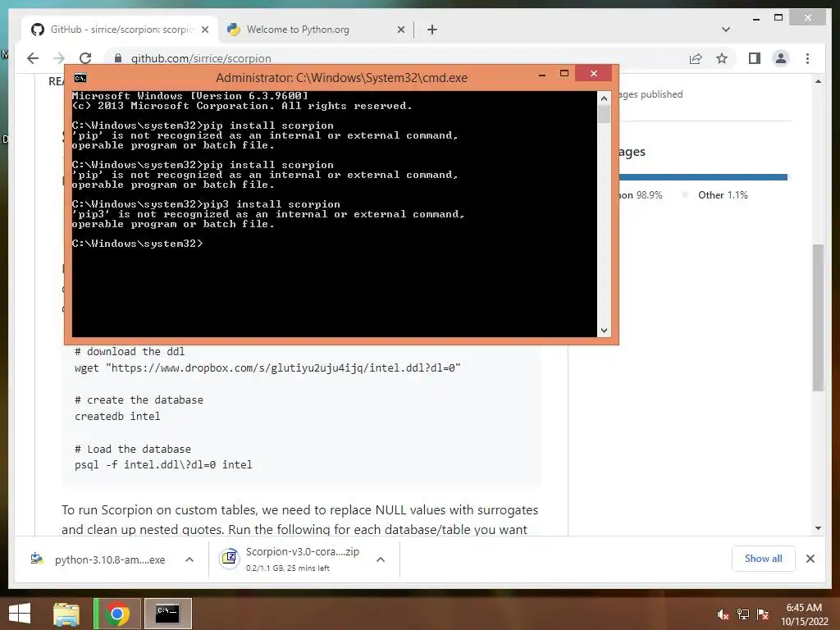
Task: Click page scrollbar down arrow
Action: (818, 528)
